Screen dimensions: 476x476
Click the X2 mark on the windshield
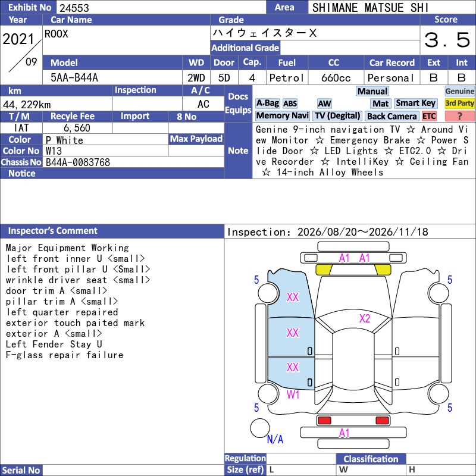coord(365,318)
